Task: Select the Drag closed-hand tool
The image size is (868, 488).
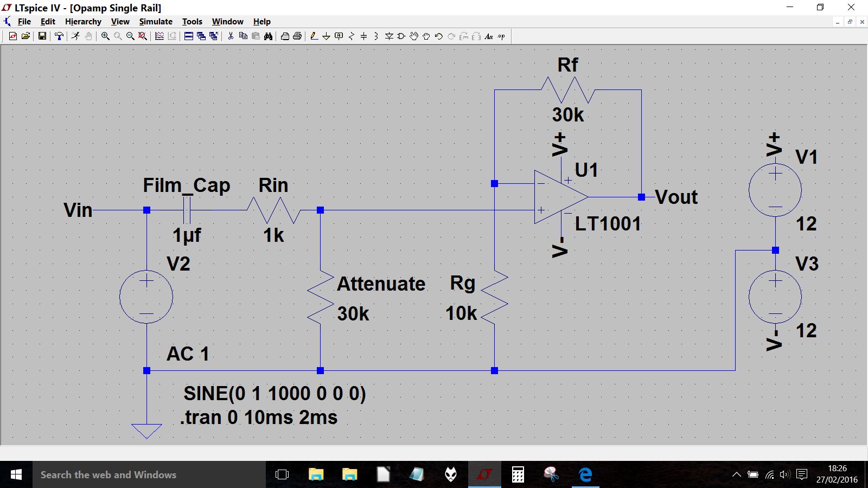Action: coord(426,36)
